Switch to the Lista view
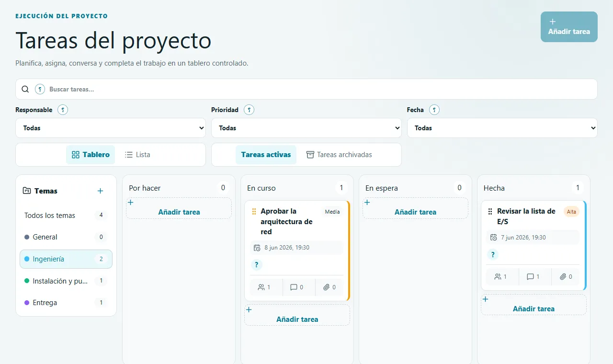613x364 pixels. (x=137, y=155)
